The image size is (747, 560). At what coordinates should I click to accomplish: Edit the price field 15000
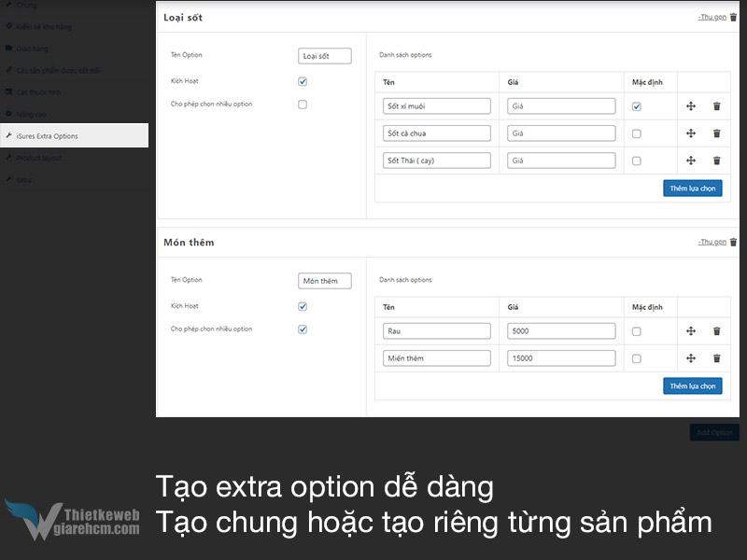(561, 358)
